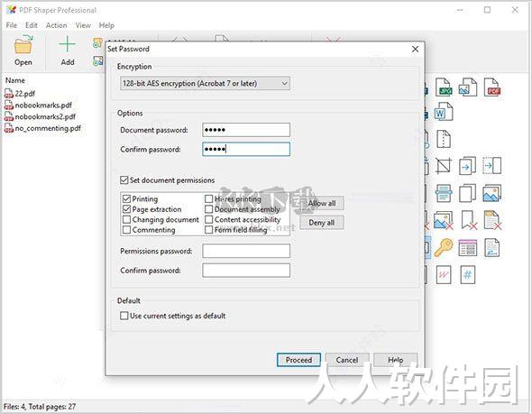Click the watermark page icon
Viewport: 532px width, 414px height.
(444, 274)
